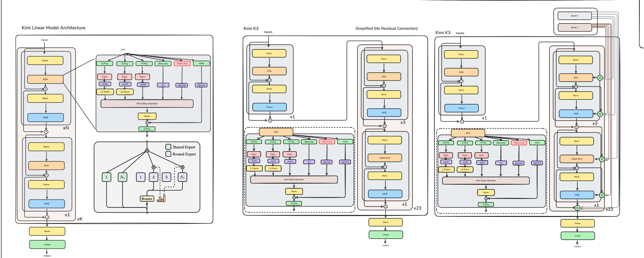Select red Alpha proj box in rightmost Kimi K3
The width and height of the screenshot is (644, 258).
pos(519,143)
